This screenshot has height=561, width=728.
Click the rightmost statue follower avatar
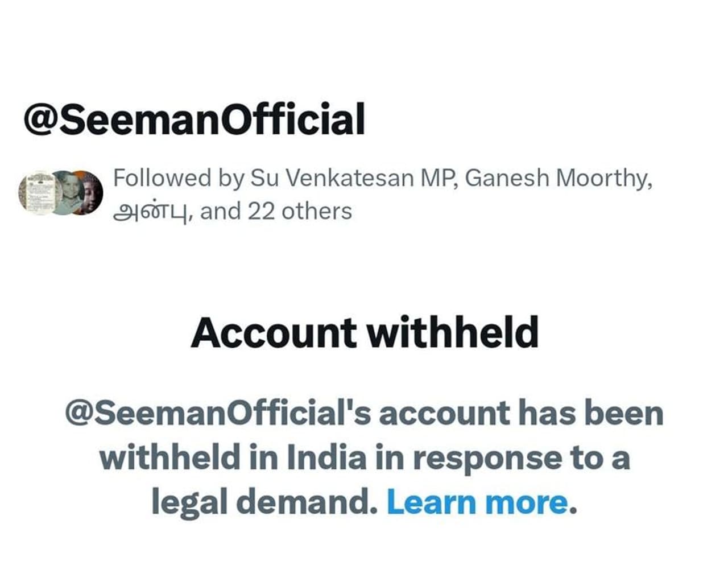[92, 192]
